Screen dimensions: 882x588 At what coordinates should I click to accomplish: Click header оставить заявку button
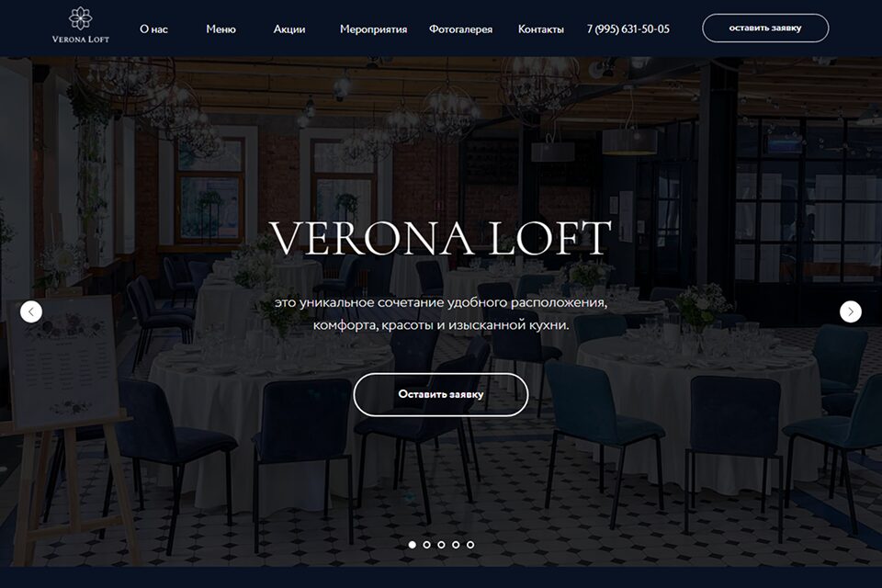pyautogui.click(x=765, y=28)
